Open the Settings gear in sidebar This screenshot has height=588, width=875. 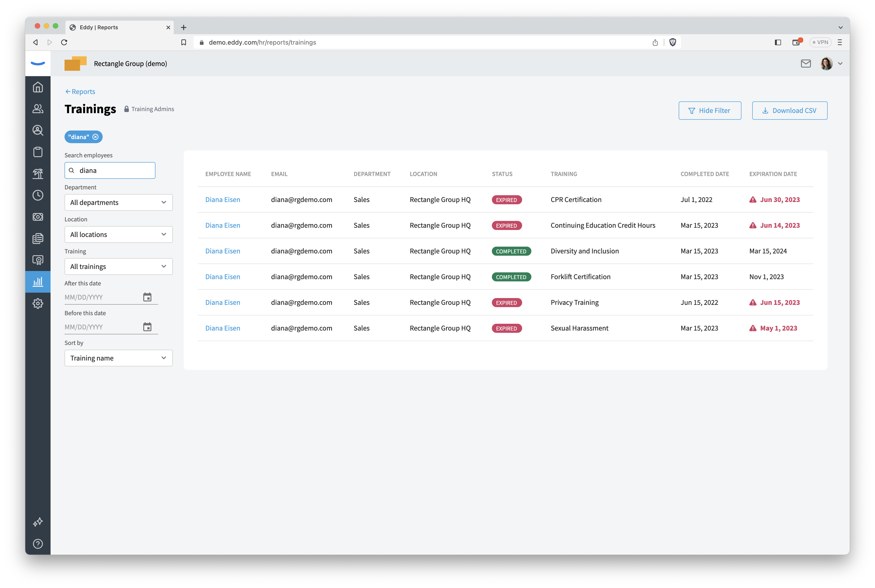[38, 303]
